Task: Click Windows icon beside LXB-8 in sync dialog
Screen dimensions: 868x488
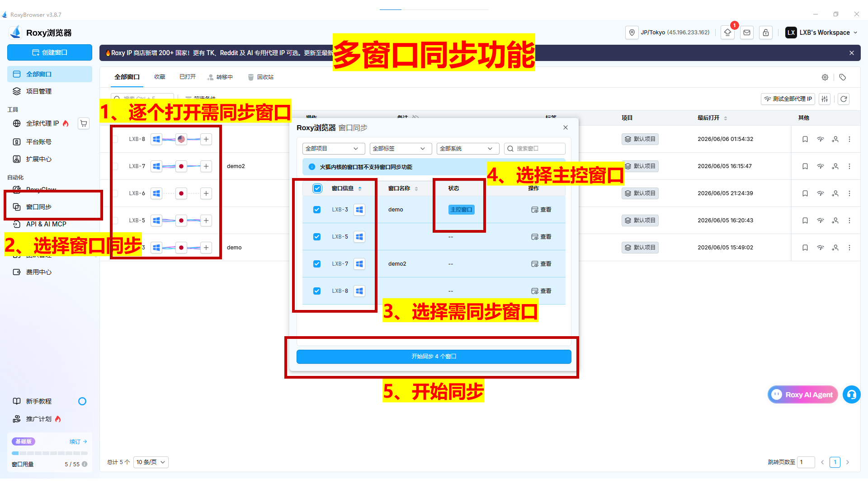Action: (x=359, y=291)
